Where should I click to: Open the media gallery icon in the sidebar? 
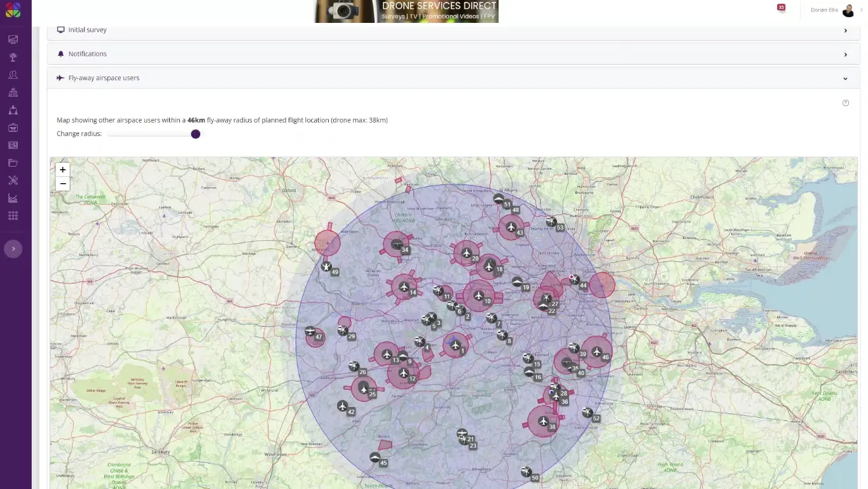pyautogui.click(x=13, y=145)
